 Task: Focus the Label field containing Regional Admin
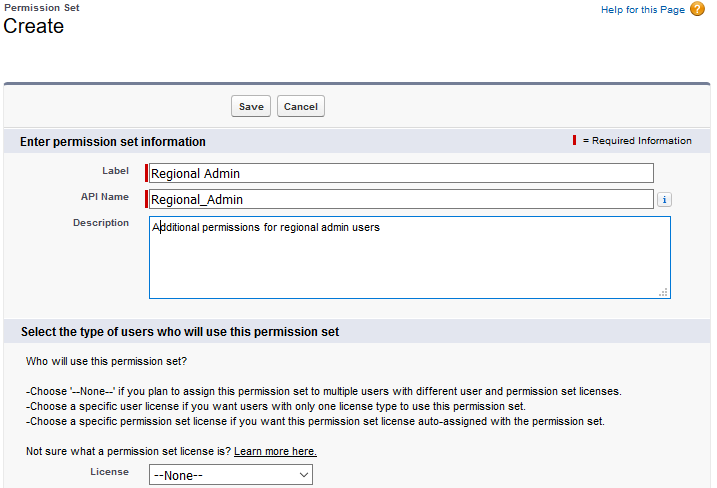(400, 173)
